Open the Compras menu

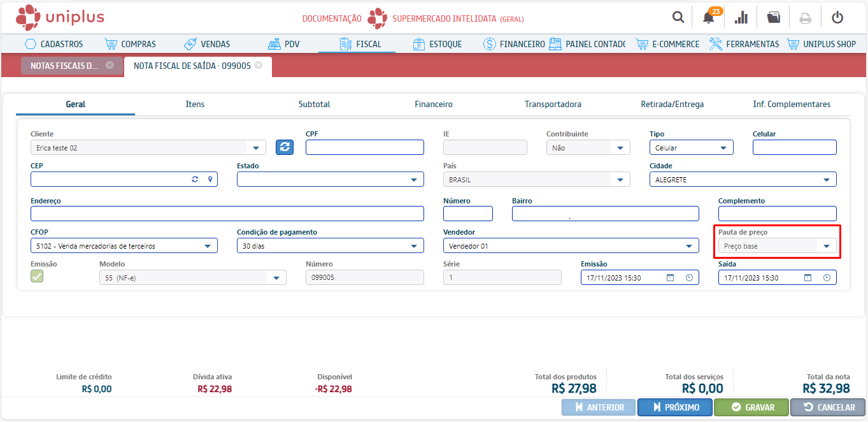[x=131, y=44]
